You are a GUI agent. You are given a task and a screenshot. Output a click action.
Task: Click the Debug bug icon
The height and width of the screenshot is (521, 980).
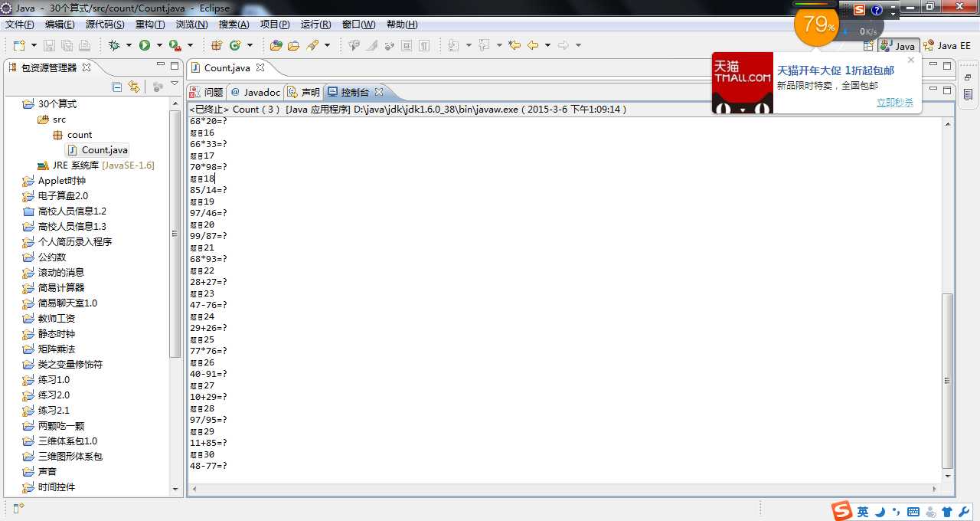coord(114,46)
